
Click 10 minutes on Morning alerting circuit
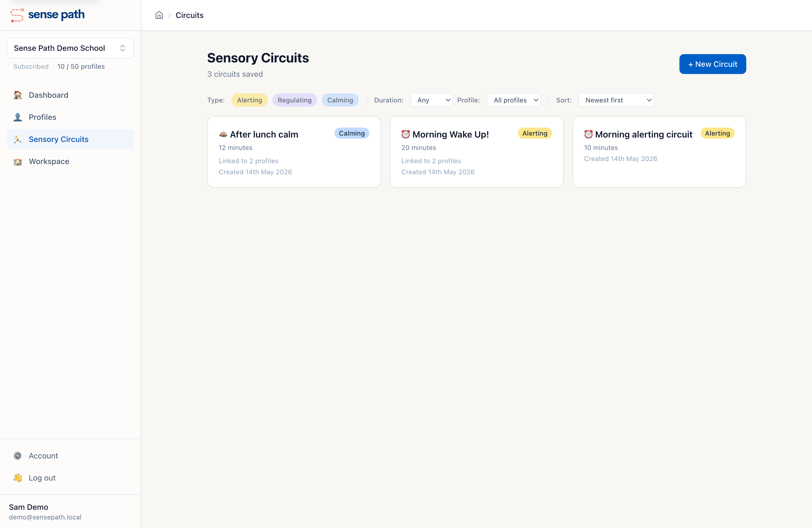[x=601, y=148]
